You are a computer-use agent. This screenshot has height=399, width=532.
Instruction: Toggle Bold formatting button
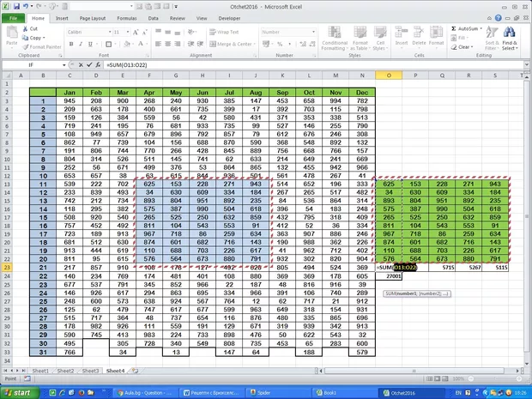[71, 44]
